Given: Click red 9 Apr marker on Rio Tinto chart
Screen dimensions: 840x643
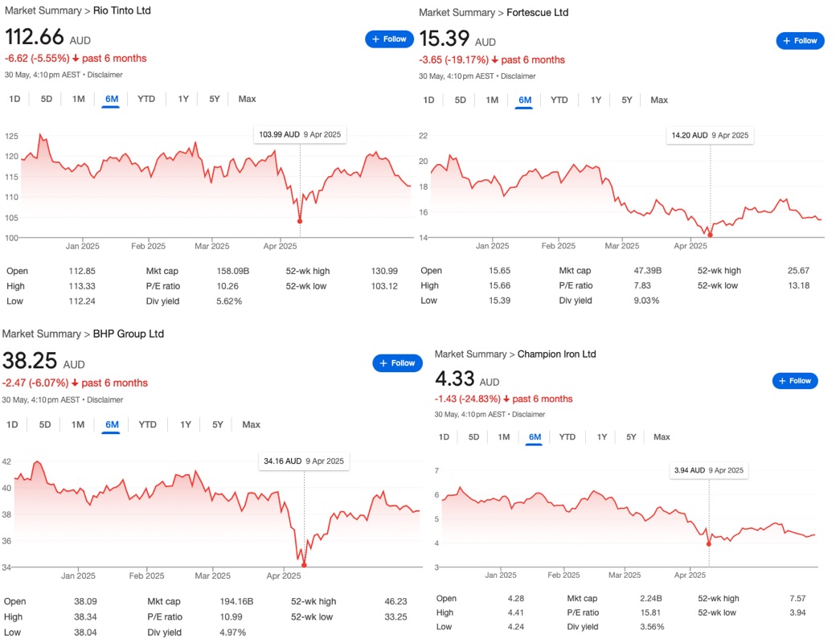Looking at the screenshot, I should tap(300, 221).
